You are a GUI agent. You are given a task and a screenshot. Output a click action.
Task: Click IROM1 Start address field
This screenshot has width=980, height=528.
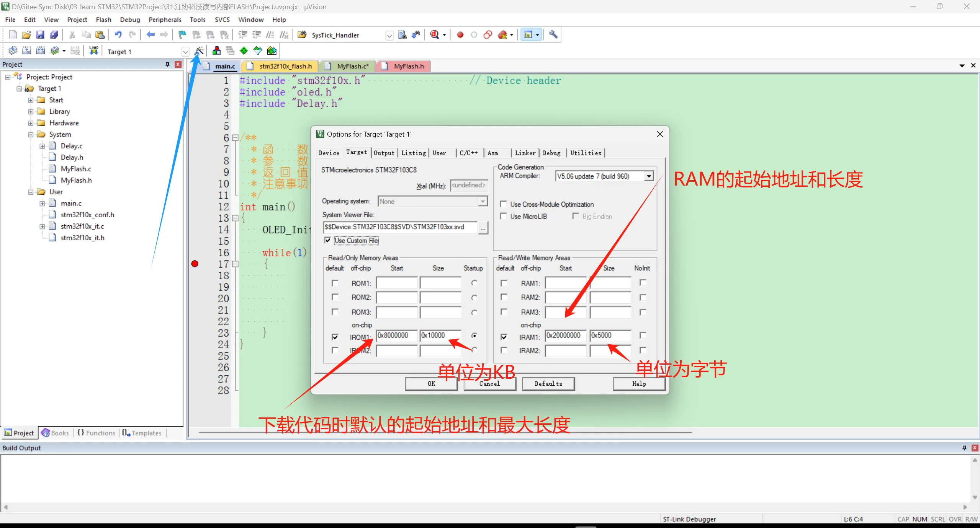click(397, 336)
